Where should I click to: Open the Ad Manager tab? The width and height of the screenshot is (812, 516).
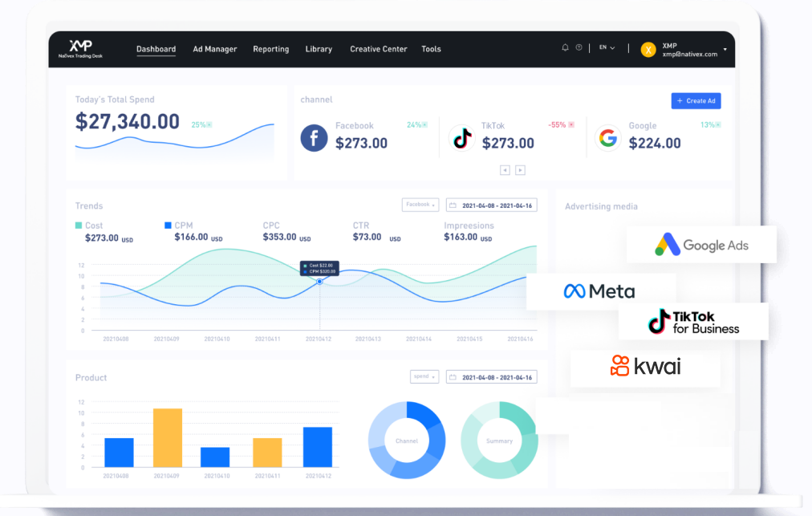coord(215,49)
